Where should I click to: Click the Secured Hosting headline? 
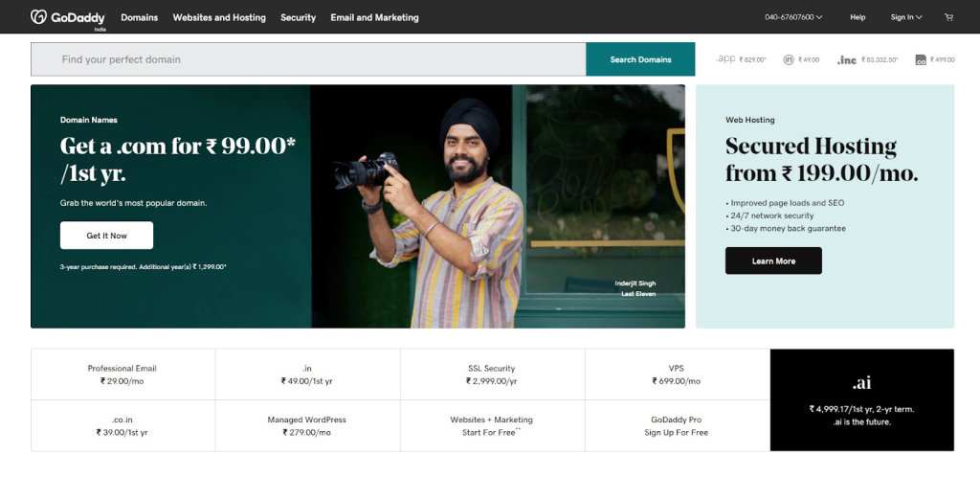coord(821,159)
